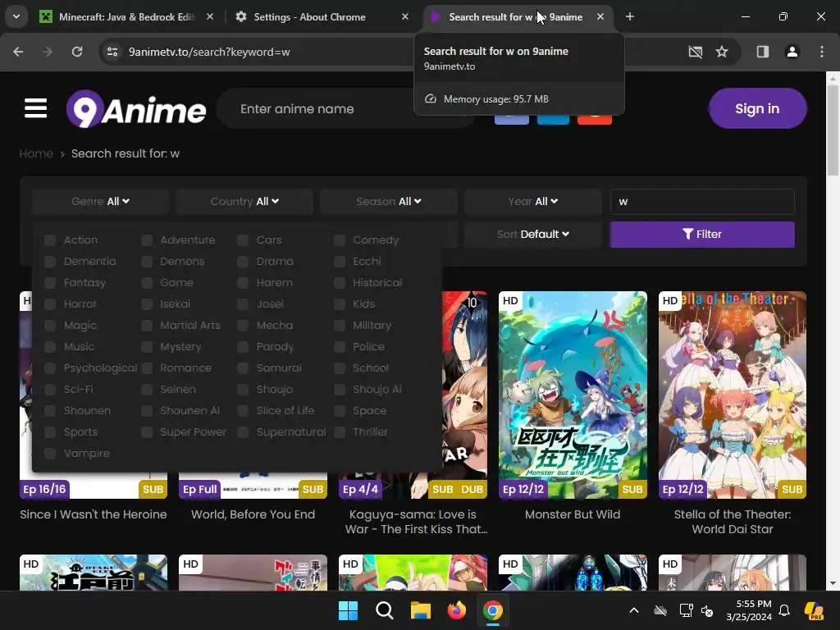Open the Year All dropdown
This screenshot has width=840, height=630.
533,202
